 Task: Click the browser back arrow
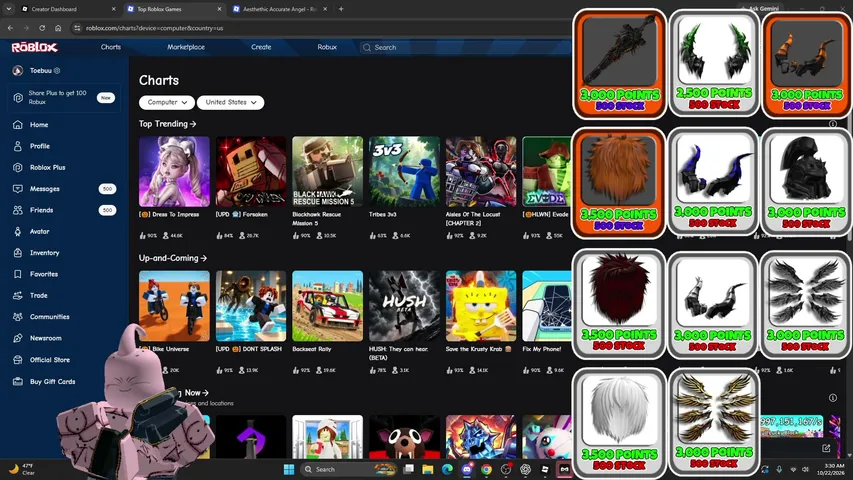(x=10, y=28)
